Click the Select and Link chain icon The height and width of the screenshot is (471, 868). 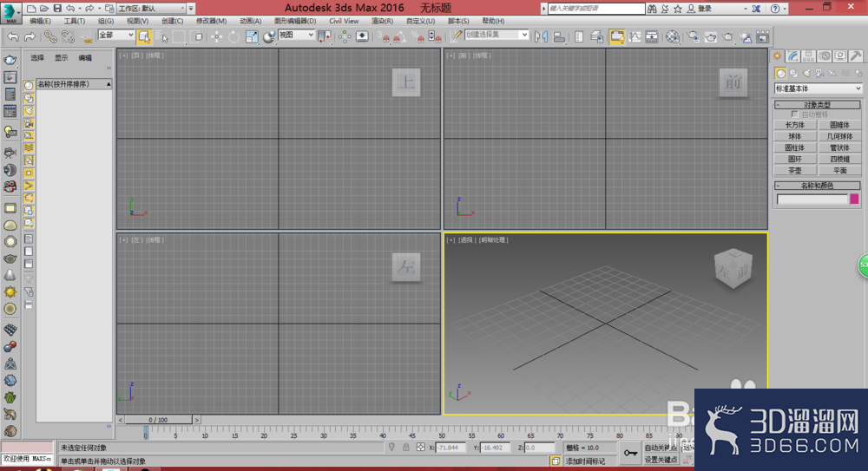(x=50, y=37)
